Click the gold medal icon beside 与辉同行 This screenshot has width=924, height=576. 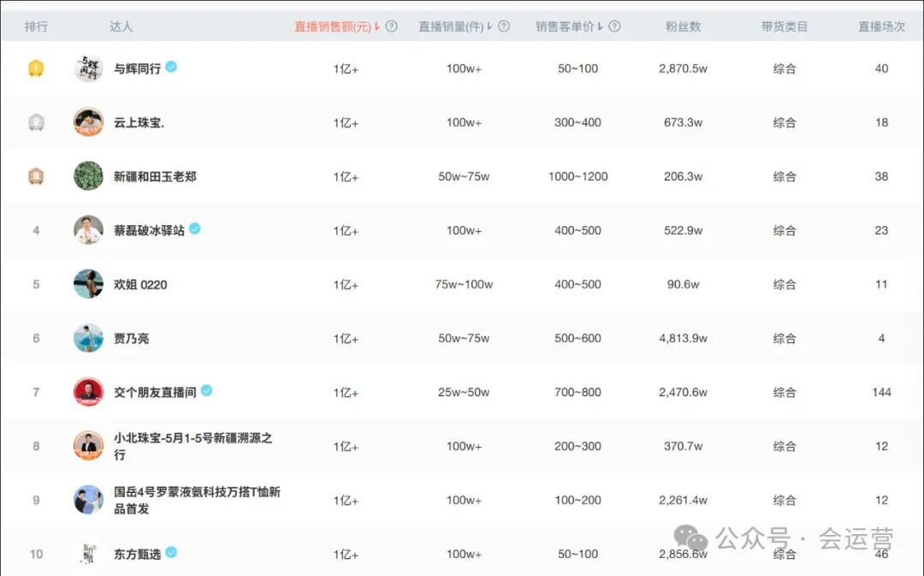(35, 68)
